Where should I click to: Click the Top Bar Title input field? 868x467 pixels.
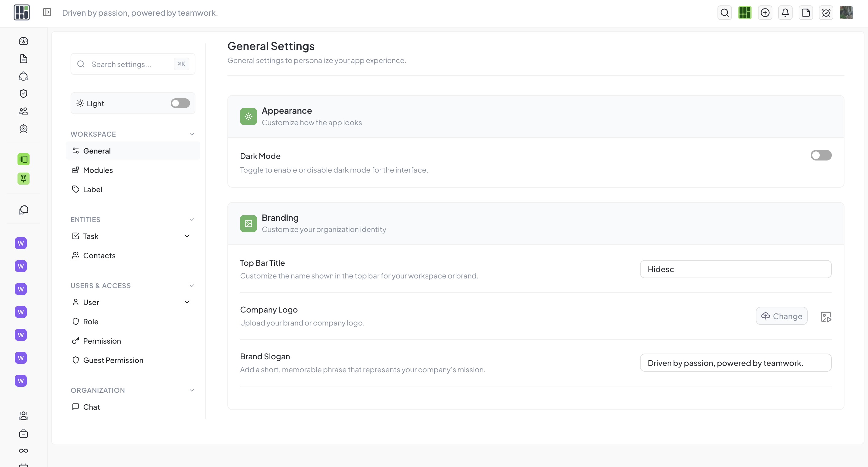coord(735,269)
